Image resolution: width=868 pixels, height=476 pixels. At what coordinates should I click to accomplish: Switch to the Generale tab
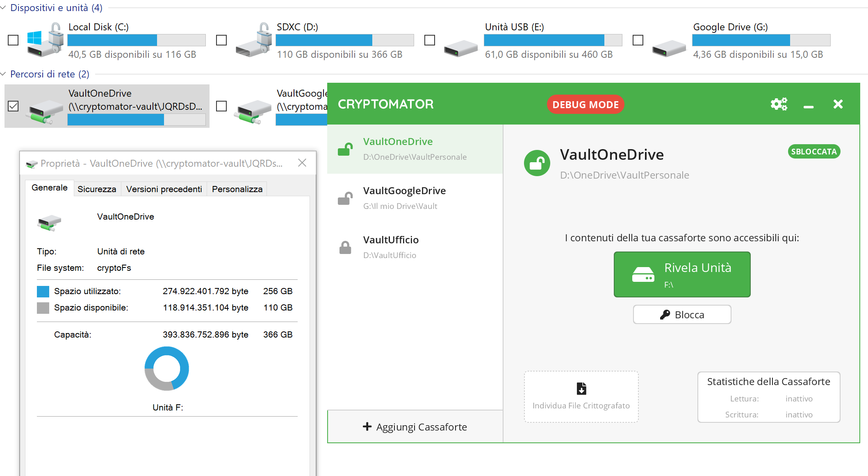point(50,188)
